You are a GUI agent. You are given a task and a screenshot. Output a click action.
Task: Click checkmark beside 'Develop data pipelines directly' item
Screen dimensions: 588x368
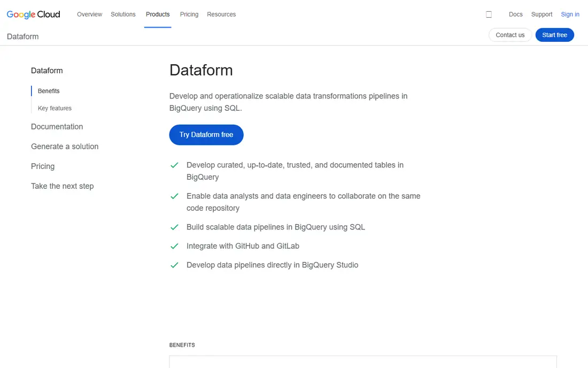point(174,265)
